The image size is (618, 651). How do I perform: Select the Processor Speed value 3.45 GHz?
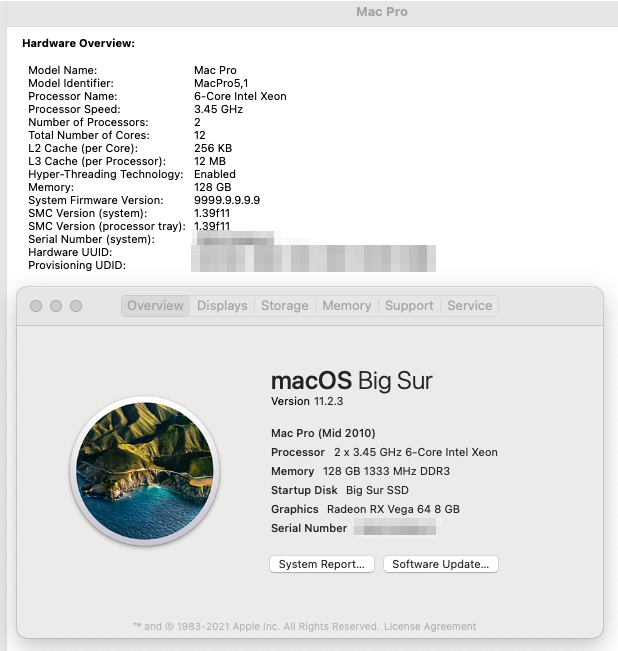click(x=218, y=109)
